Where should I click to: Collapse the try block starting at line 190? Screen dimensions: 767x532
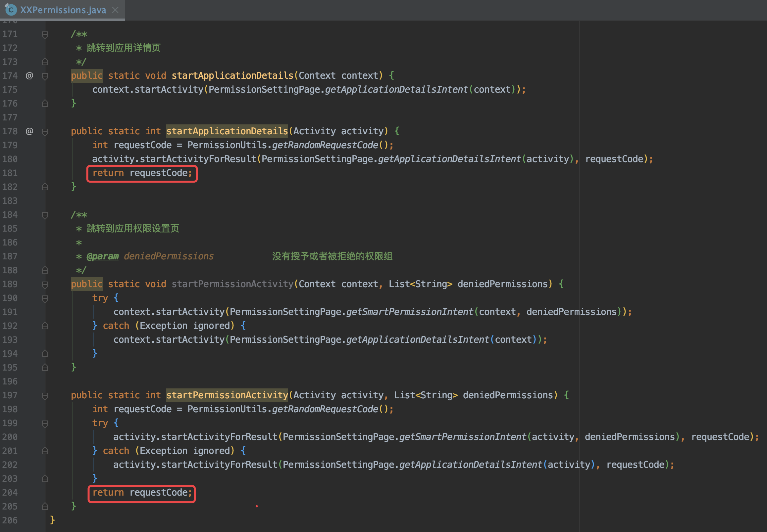[x=45, y=298]
